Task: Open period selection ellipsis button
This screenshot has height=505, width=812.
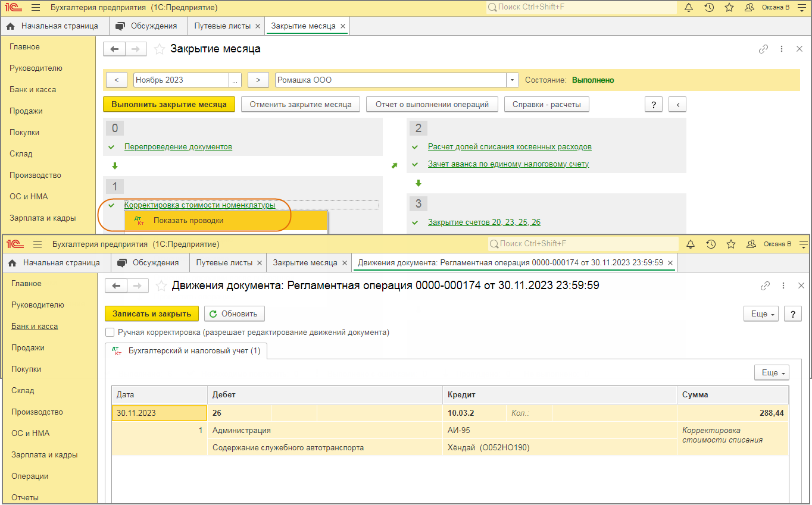Action: pyautogui.click(x=235, y=80)
